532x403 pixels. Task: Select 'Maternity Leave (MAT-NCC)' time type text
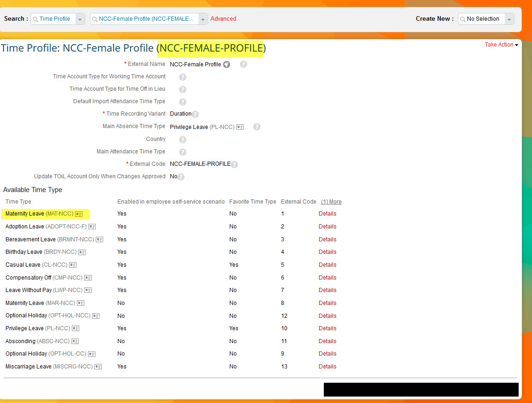pos(39,214)
